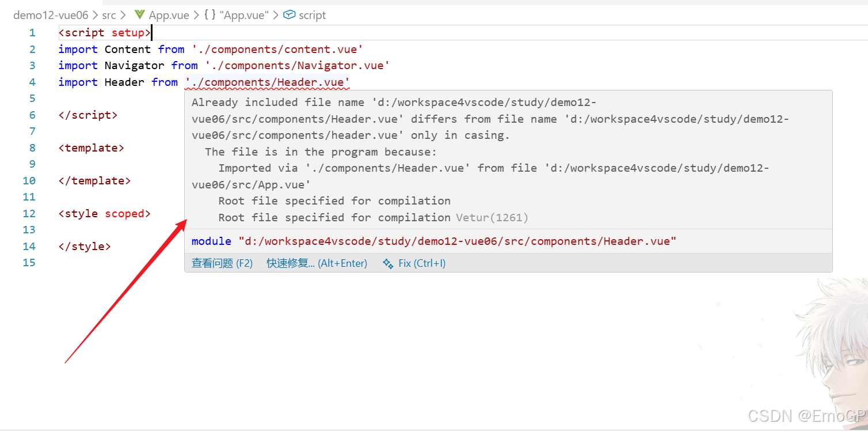Open demo12-vue06 breadcrumb folder
Viewport: 868px width, 431px height.
click(51, 15)
